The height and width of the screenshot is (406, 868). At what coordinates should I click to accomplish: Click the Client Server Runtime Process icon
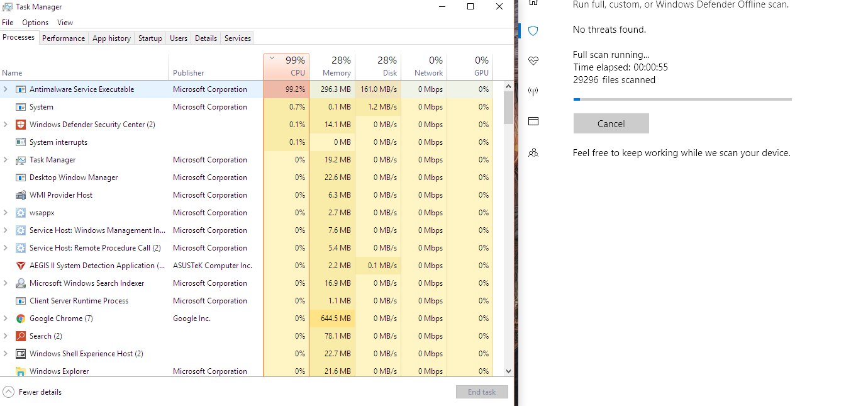pos(20,301)
